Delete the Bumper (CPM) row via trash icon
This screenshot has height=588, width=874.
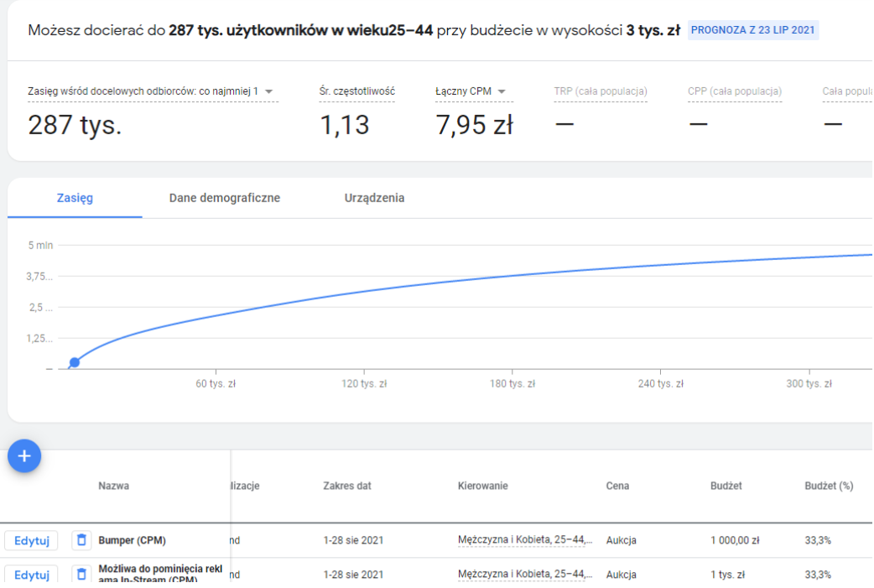[81, 540]
